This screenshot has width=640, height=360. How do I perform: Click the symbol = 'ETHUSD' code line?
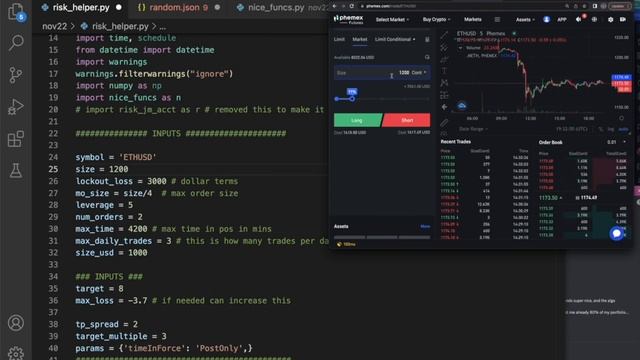(x=116, y=157)
